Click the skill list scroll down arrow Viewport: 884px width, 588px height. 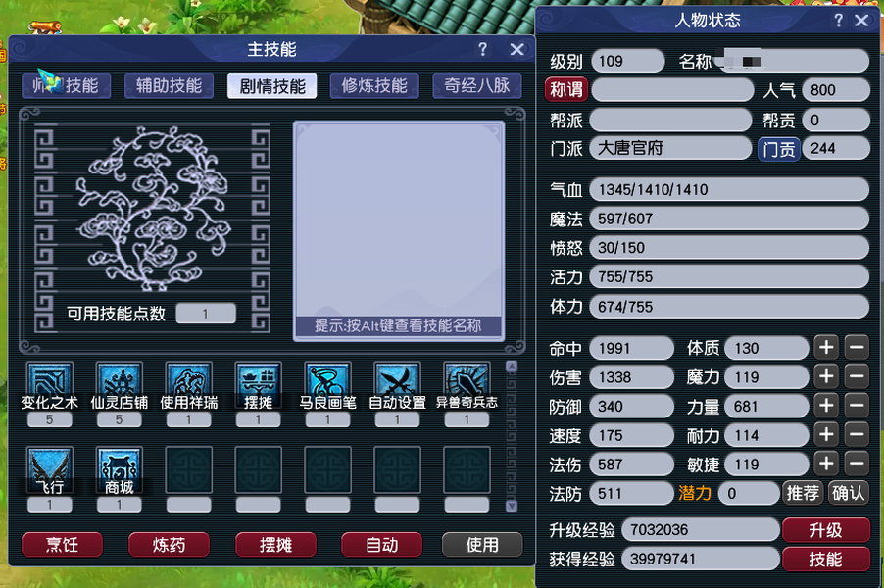[512, 506]
